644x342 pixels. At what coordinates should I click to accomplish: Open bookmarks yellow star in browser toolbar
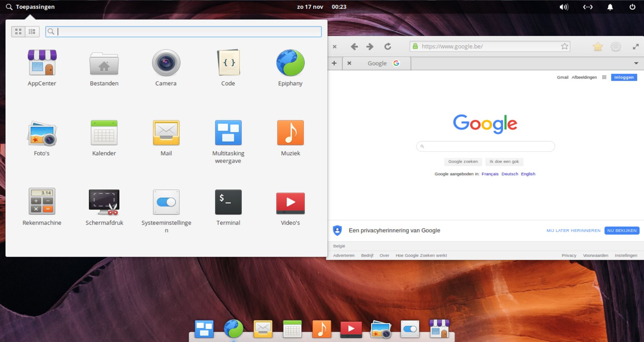(598, 47)
